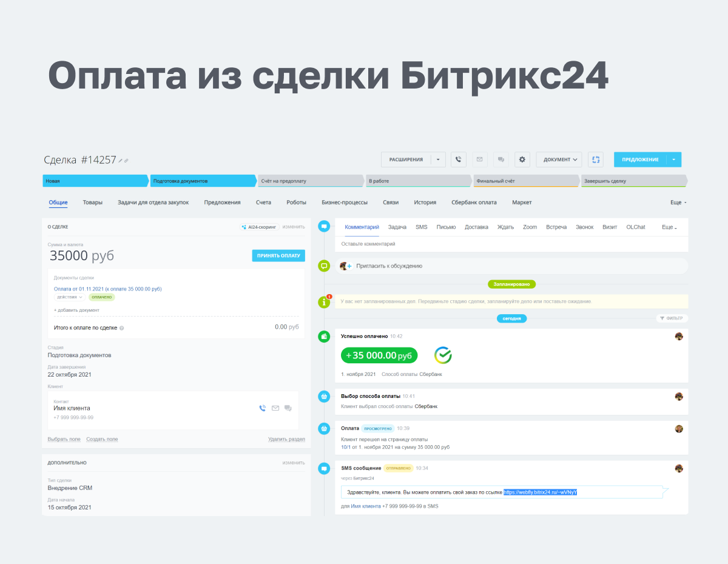Viewport: 728px width, 564px height.
Task: Click изменить in О сделке header
Action: pyautogui.click(x=294, y=227)
